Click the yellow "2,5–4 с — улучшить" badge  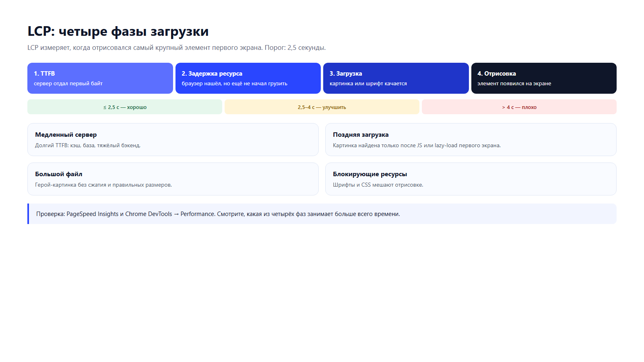click(x=322, y=107)
